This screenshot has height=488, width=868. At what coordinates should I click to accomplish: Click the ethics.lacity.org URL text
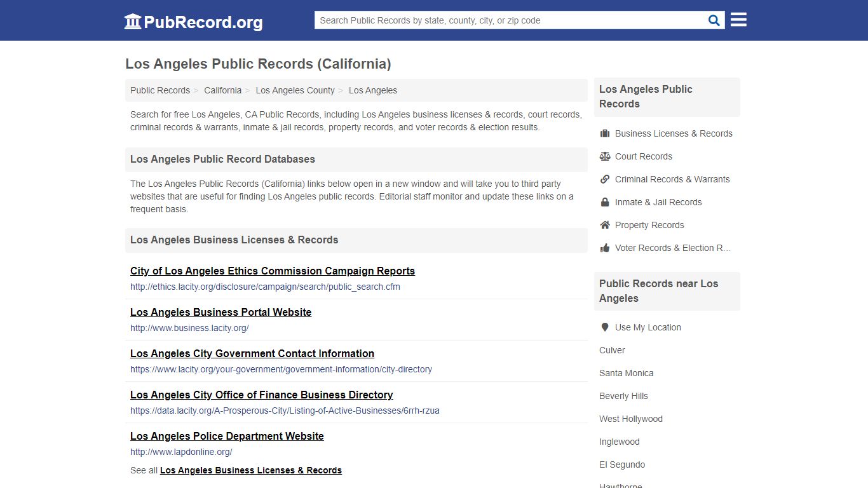265,287
